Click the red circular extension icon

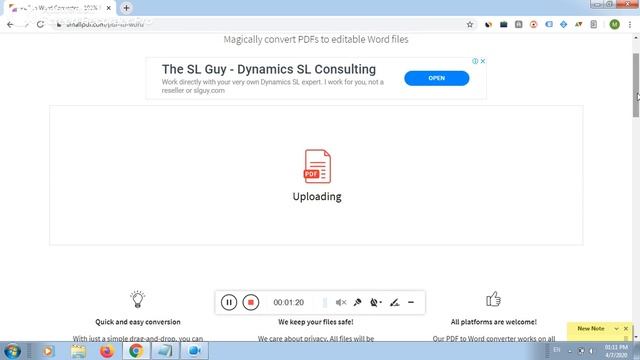(x=533, y=24)
